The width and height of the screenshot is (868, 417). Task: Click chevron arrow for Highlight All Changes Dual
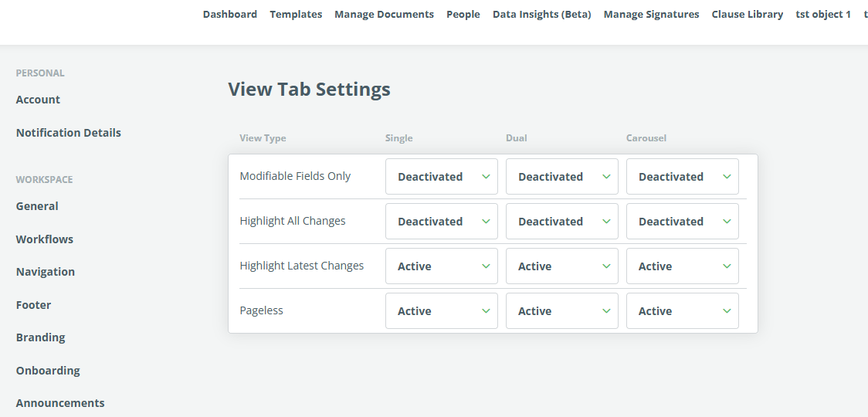(606, 222)
